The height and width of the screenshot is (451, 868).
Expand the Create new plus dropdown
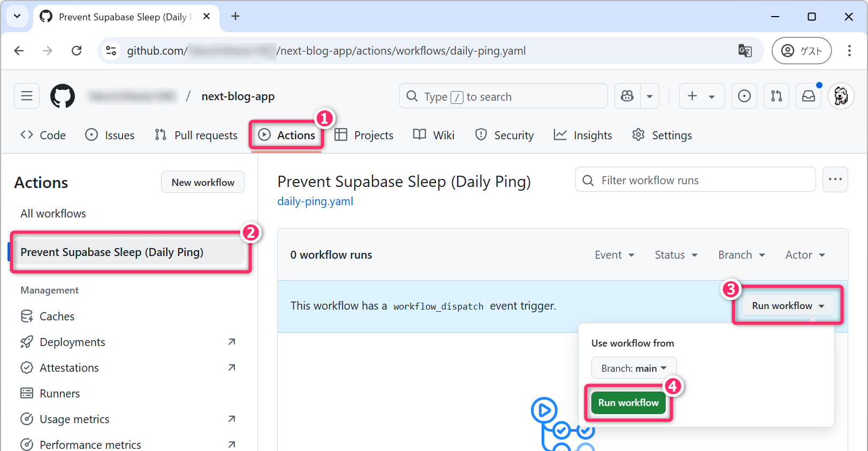pos(702,96)
